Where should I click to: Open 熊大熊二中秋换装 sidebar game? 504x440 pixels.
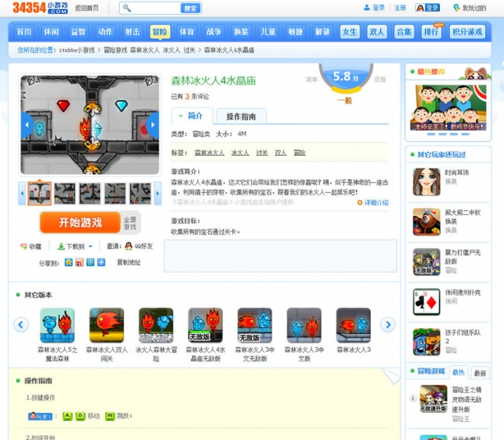427,222
